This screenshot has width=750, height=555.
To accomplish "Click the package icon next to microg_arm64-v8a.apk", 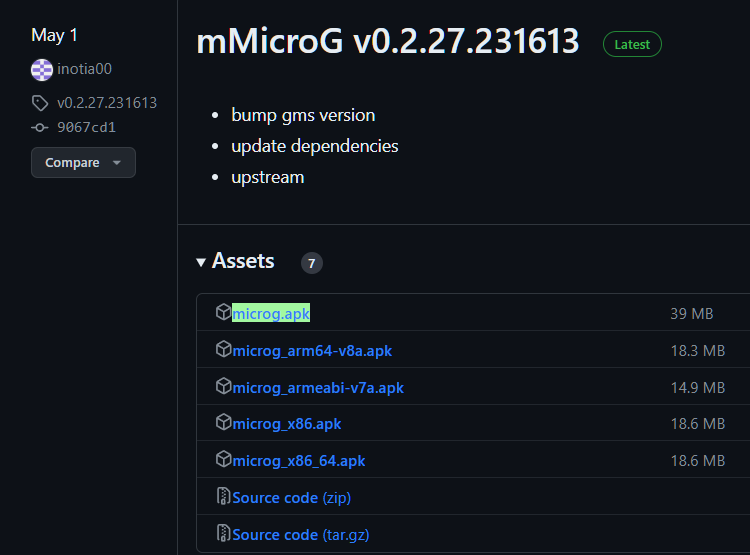I will click(x=223, y=349).
